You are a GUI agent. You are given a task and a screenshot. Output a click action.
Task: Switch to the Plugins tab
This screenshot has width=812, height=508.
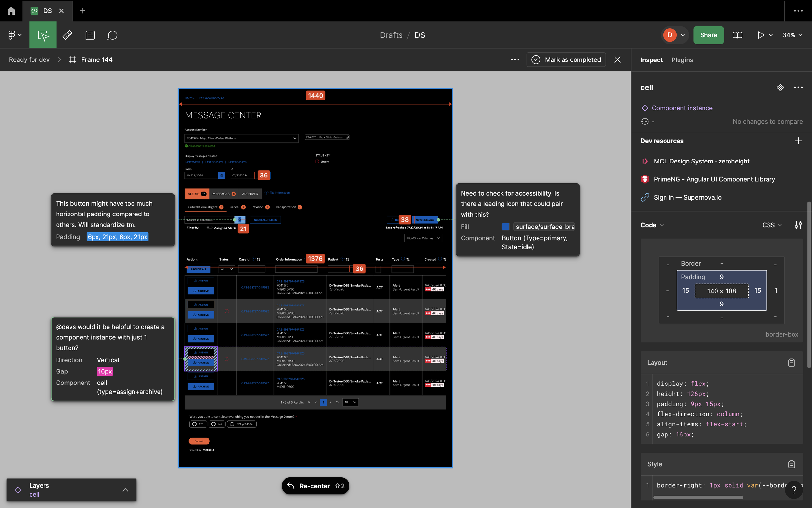coord(682,60)
